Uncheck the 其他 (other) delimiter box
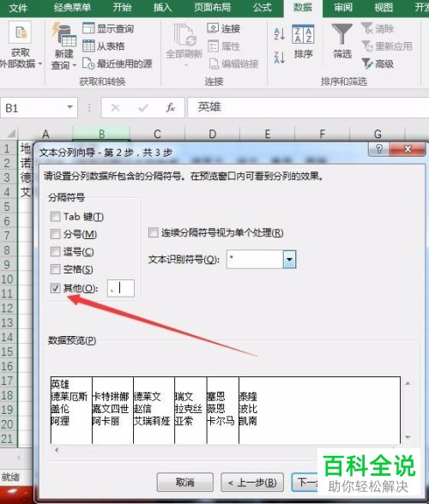This screenshot has height=504, width=429. tap(56, 288)
